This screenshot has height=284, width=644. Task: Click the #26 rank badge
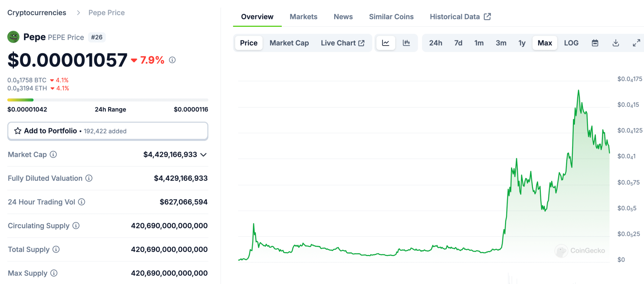coord(97,37)
